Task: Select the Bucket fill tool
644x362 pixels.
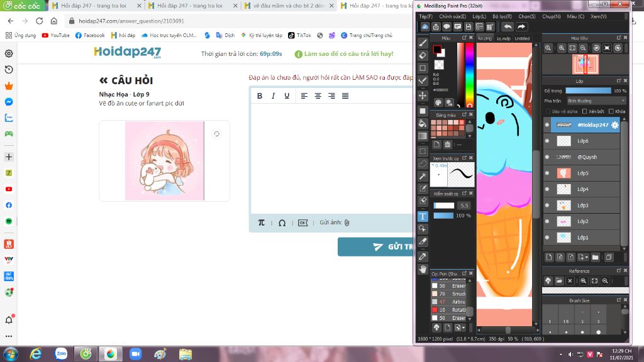Action: point(423,124)
